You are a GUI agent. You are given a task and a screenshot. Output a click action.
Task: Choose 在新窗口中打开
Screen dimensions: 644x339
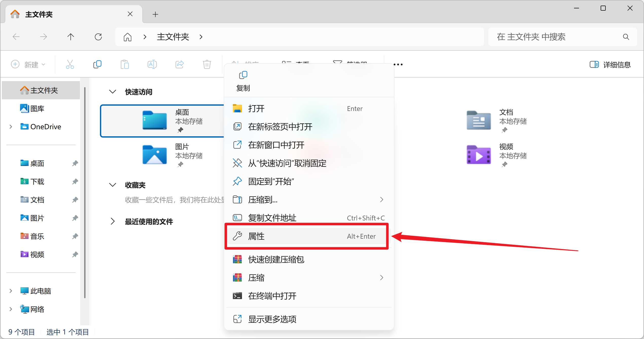click(x=309, y=145)
